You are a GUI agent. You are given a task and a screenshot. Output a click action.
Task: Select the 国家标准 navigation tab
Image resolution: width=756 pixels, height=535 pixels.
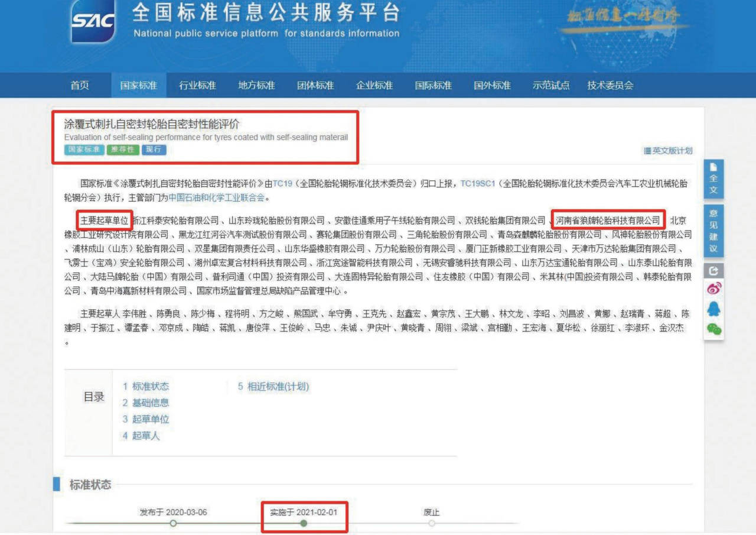(x=139, y=85)
